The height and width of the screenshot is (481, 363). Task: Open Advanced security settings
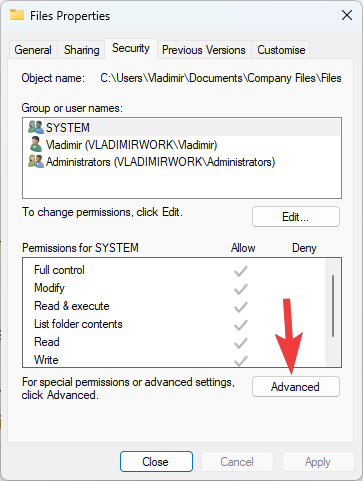(x=296, y=387)
